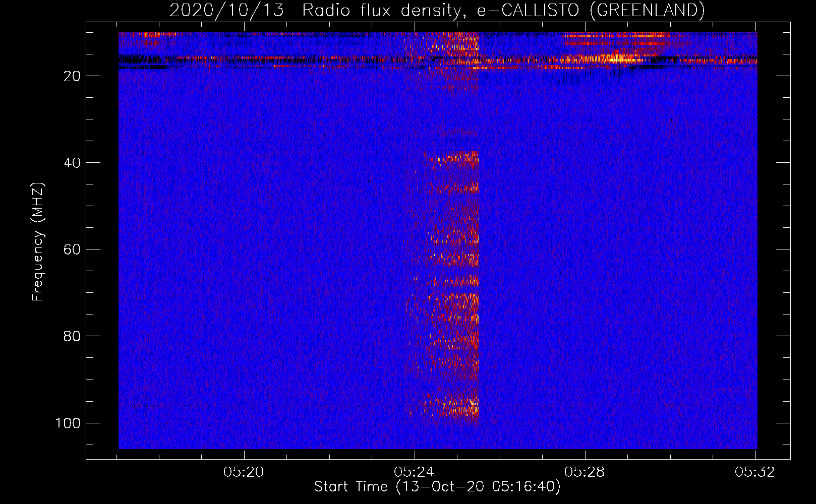Click the 05:20 time tick label

[x=244, y=472]
